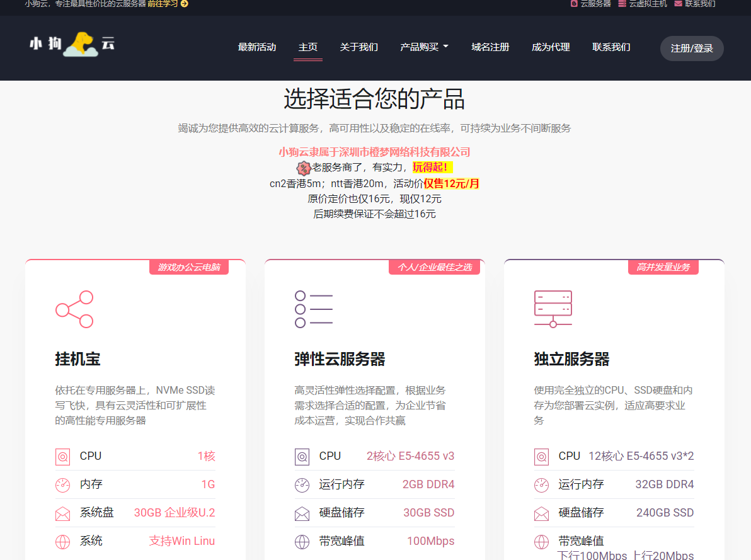Image resolution: width=751 pixels, height=560 pixels.
Task: Open the 前往学习 link at the top
Action: [161, 4]
